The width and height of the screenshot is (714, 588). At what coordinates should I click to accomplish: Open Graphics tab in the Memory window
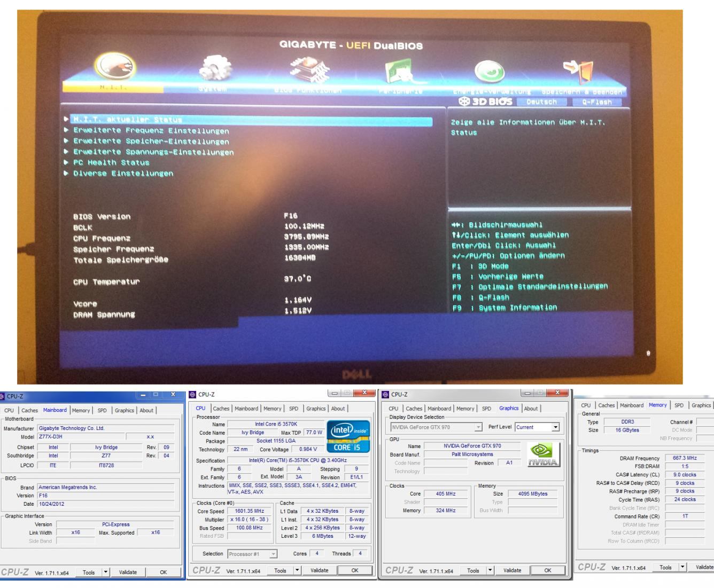pos(701,405)
